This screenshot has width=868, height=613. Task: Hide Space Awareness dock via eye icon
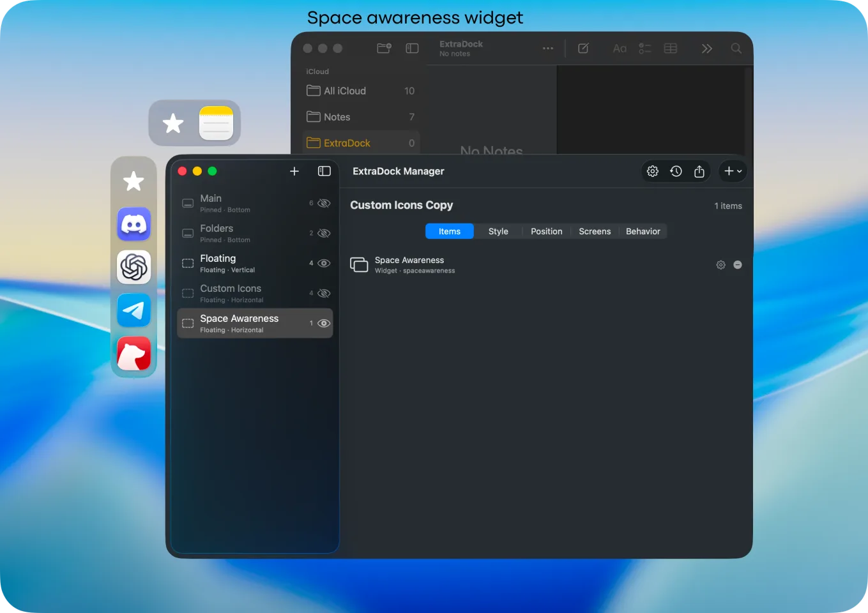(324, 323)
